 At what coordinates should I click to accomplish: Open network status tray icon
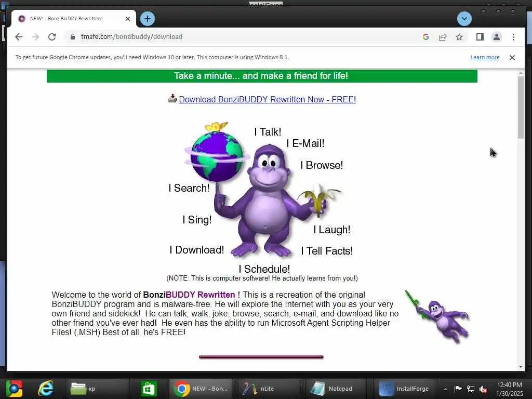(471, 389)
